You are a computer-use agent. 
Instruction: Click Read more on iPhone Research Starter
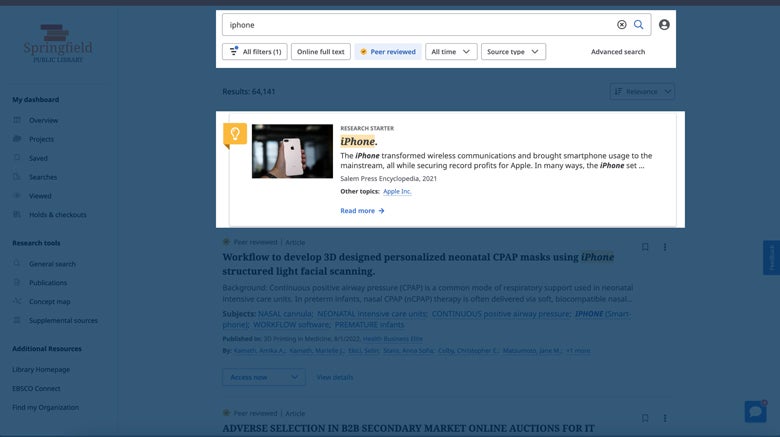(x=362, y=211)
